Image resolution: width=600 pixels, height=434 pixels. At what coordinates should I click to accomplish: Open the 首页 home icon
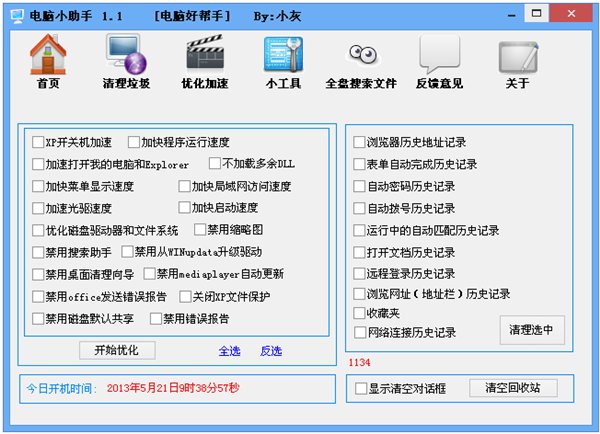pos(48,54)
